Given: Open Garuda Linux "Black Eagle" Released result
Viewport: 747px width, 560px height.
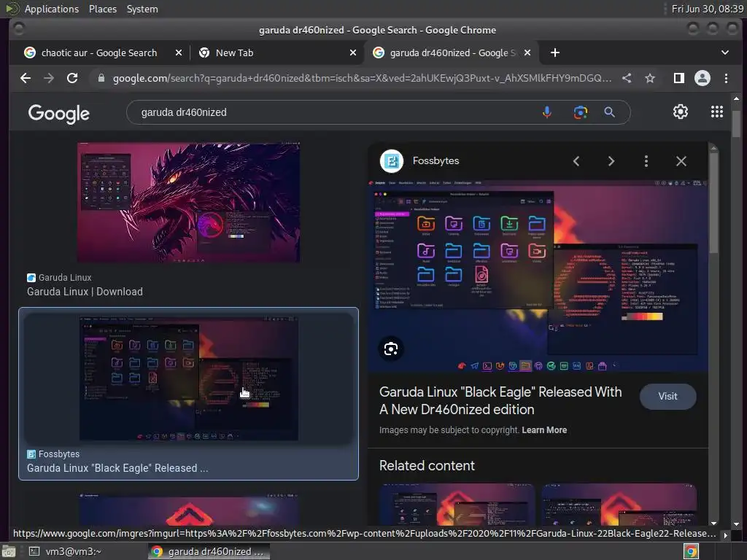Looking at the screenshot, I should click(x=117, y=468).
